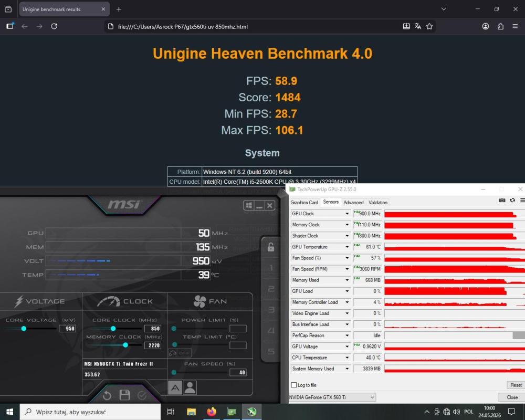Image resolution: width=525 pixels, height=420 pixels.
Task: Enable the Log to file checkbox
Action: coord(294,385)
